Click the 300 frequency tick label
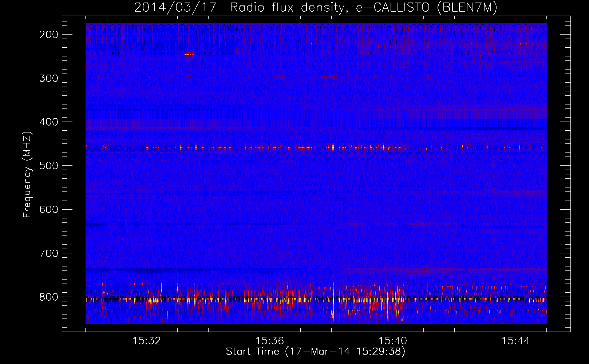The image size is (589, 364). (48, 78)
